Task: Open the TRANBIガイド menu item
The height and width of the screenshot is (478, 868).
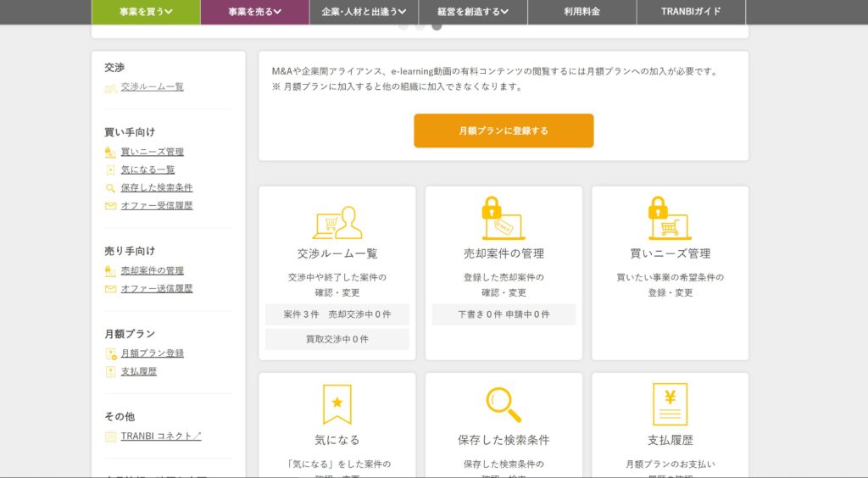Action: point(692,12)
